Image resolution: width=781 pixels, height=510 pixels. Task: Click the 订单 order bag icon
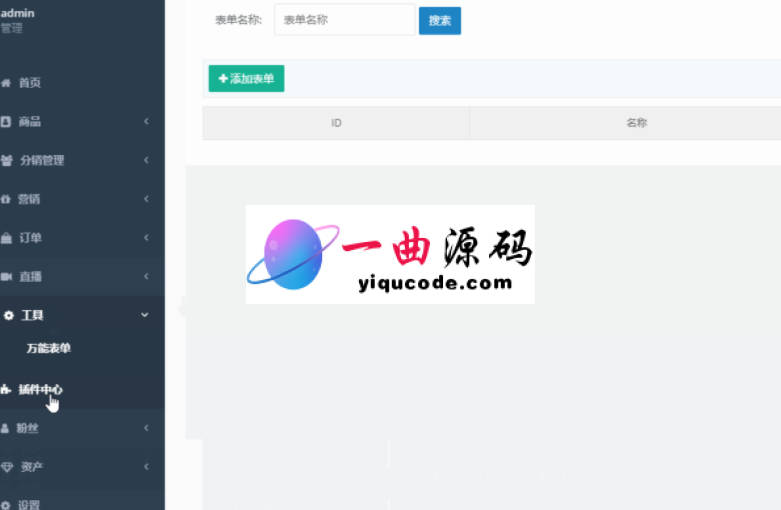pos(6,238)
